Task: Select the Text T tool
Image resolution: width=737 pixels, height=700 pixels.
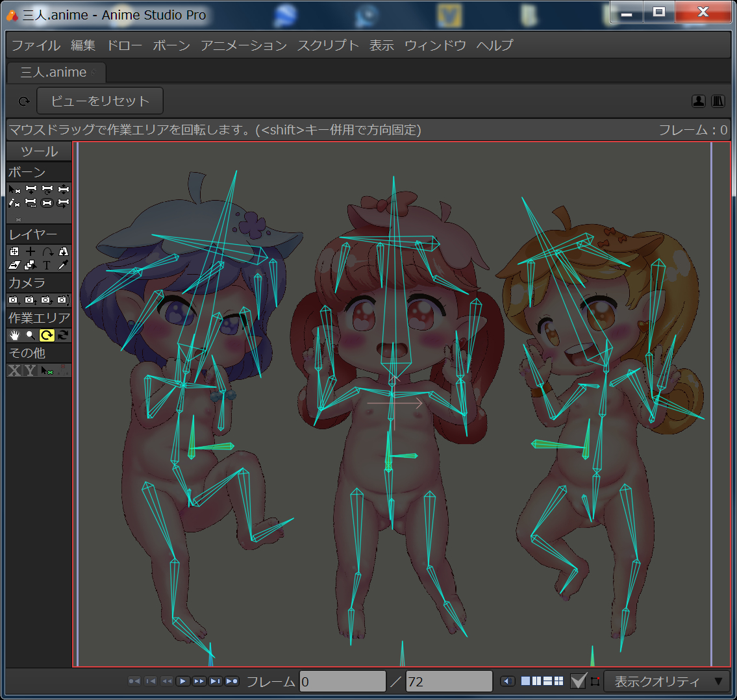Action: 47,266
